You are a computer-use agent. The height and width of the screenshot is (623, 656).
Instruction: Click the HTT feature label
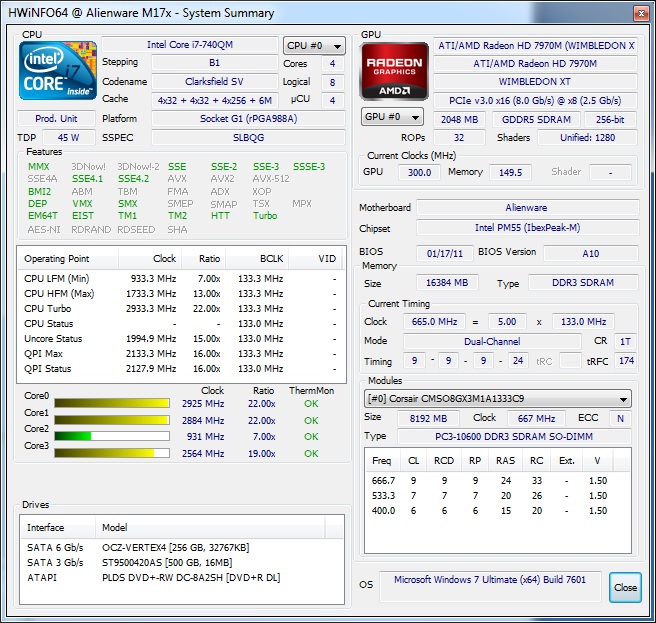220,216
